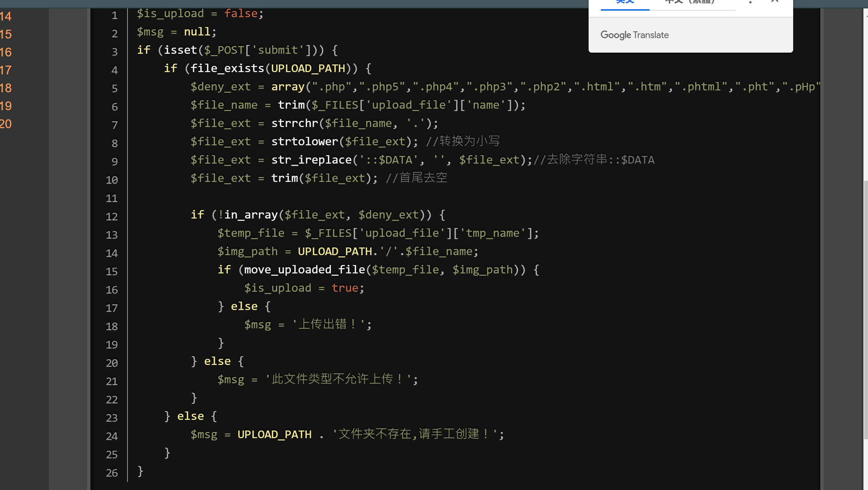Image resolution: width=868 pixels, height=490 pixels.
Task: Click code gutter line number 11
Action: [111, 199]
